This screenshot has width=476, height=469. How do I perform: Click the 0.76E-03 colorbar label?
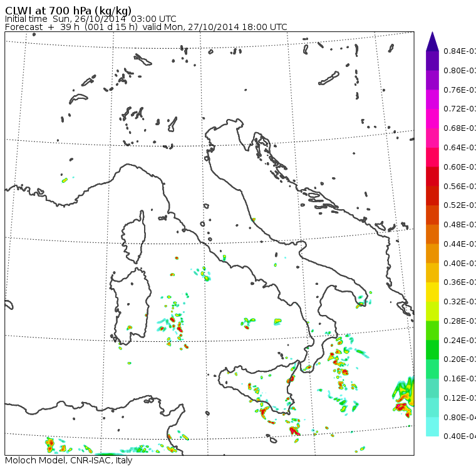[x=460, y=90]
